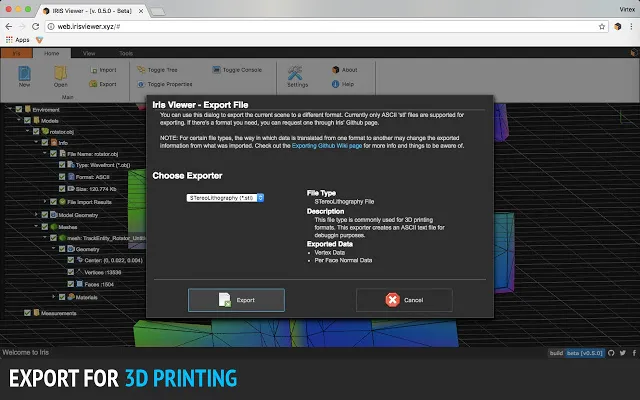Click the Open folder icon in ribbon

pyautogui.click(x=60, y=73)
